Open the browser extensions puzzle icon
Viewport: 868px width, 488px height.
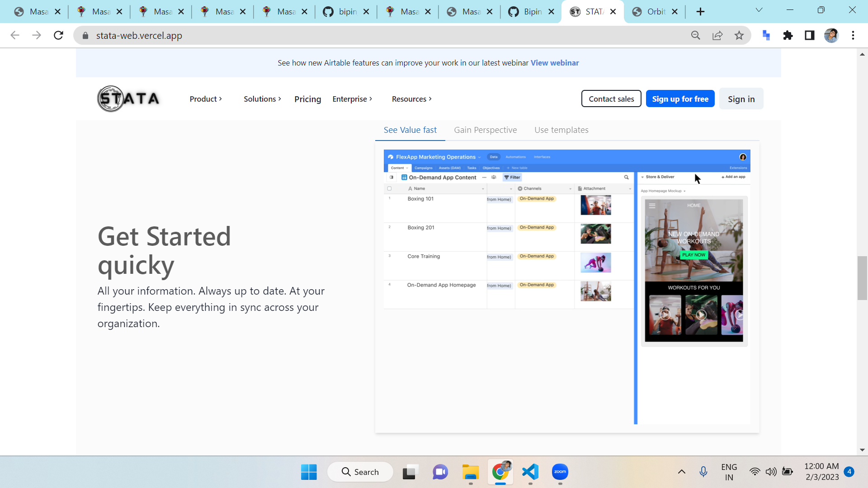pos(788,35)
